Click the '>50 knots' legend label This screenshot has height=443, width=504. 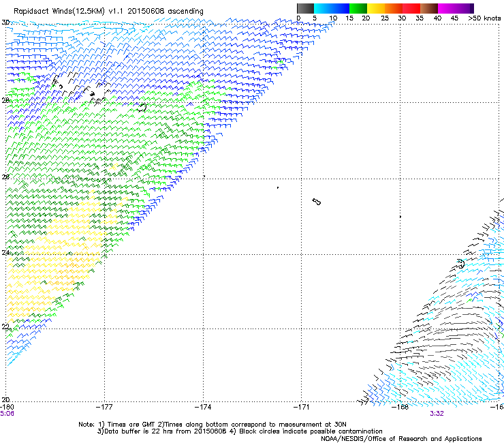[x=484, y=18]
